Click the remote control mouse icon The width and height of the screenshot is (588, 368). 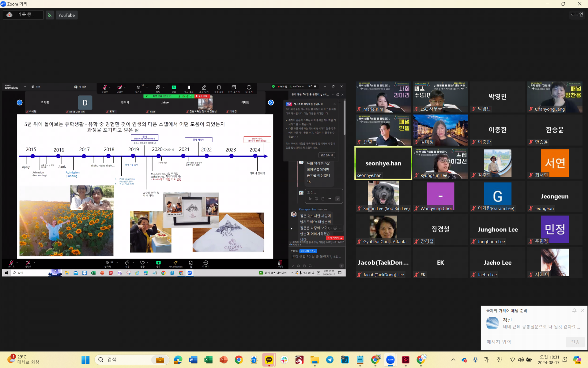(x=219, y=87)
